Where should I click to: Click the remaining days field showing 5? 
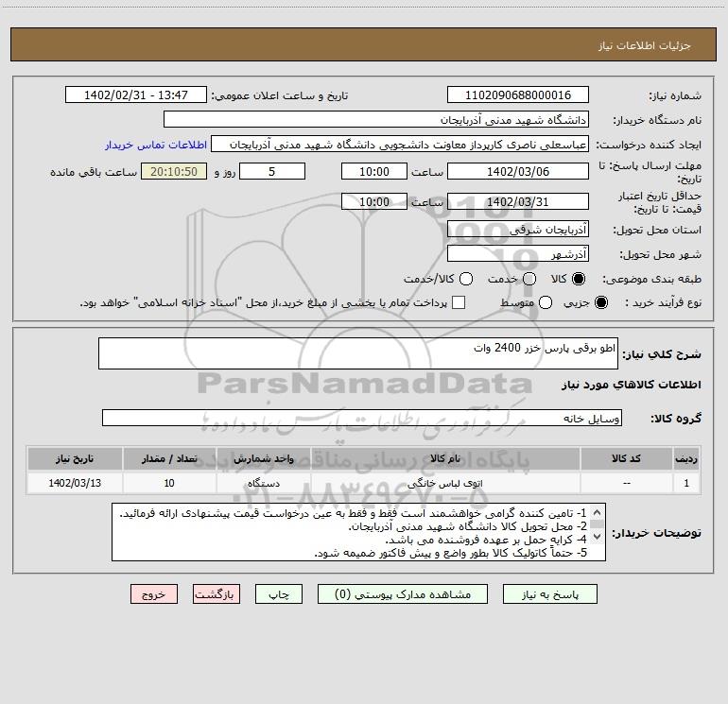click(272, 171)
